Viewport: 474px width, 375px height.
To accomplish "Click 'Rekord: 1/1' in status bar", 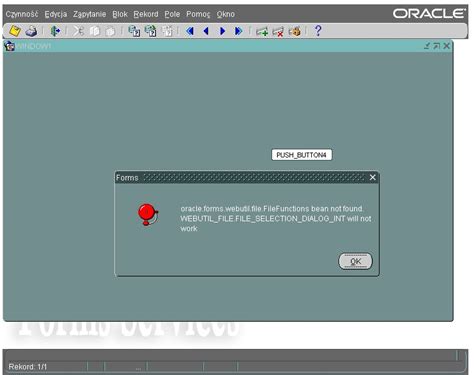I will [x=28, y=367].
